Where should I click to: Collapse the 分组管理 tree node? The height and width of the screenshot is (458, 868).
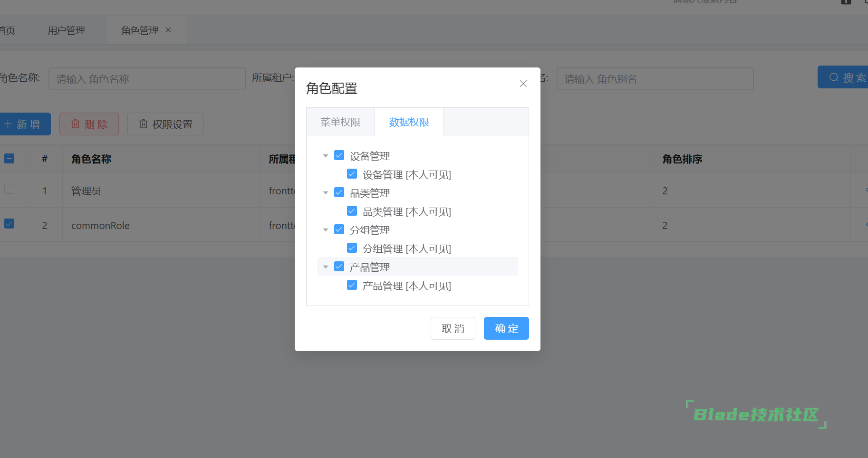325,229
